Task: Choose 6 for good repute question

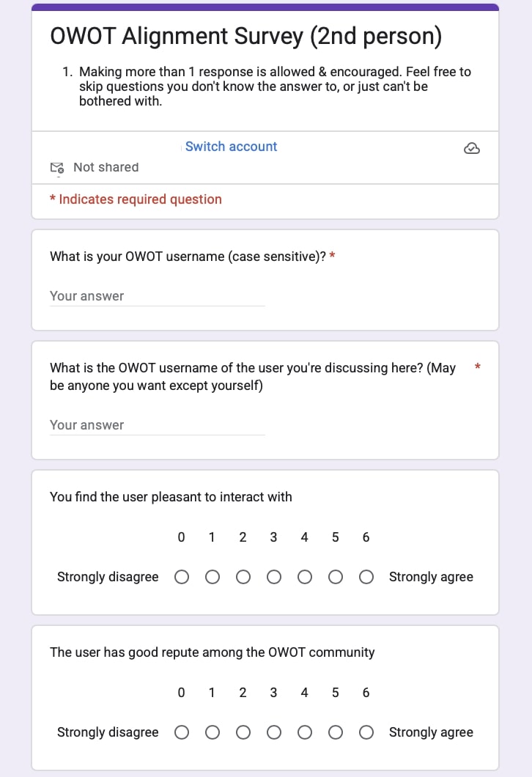Action: click(366, 733)
